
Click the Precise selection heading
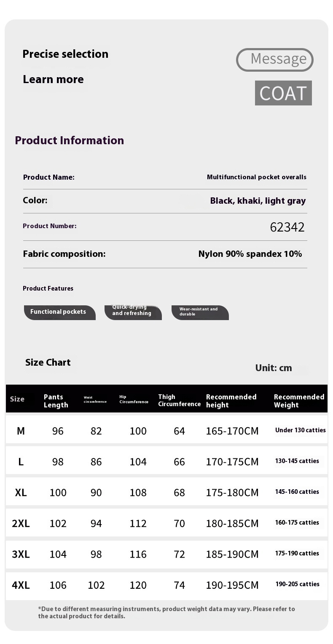pyautogui.click(x=65, y=54)
